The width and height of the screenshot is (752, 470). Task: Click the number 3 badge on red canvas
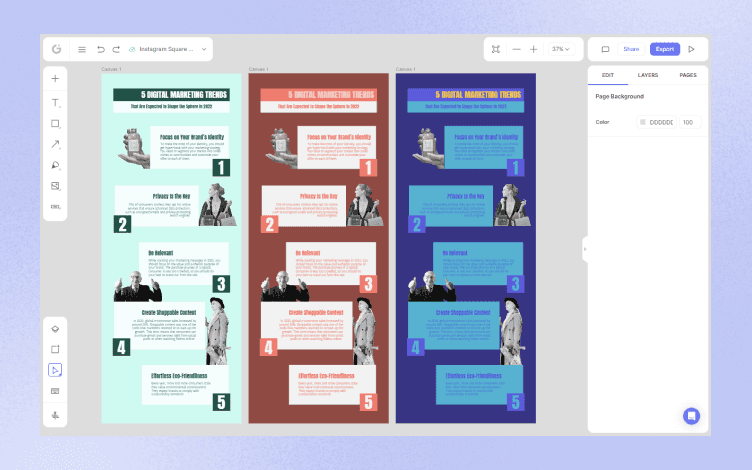coord(368,284)
